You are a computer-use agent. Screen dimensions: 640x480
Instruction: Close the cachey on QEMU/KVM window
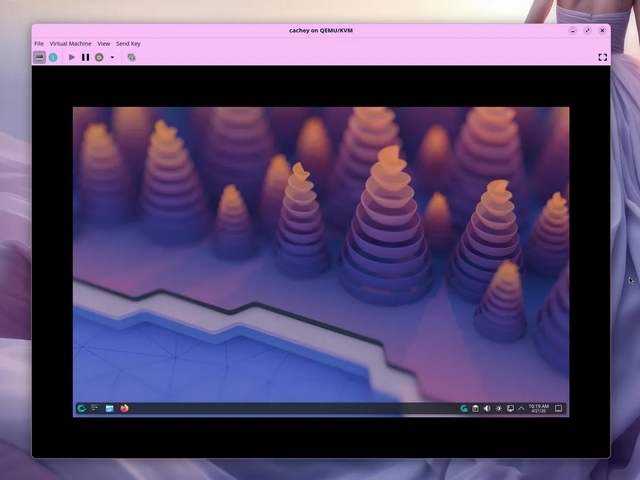click(x=602, y=31)
